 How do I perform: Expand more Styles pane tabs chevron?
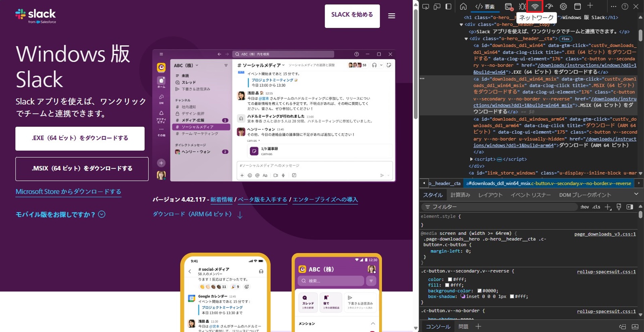(x=636, y=194)
